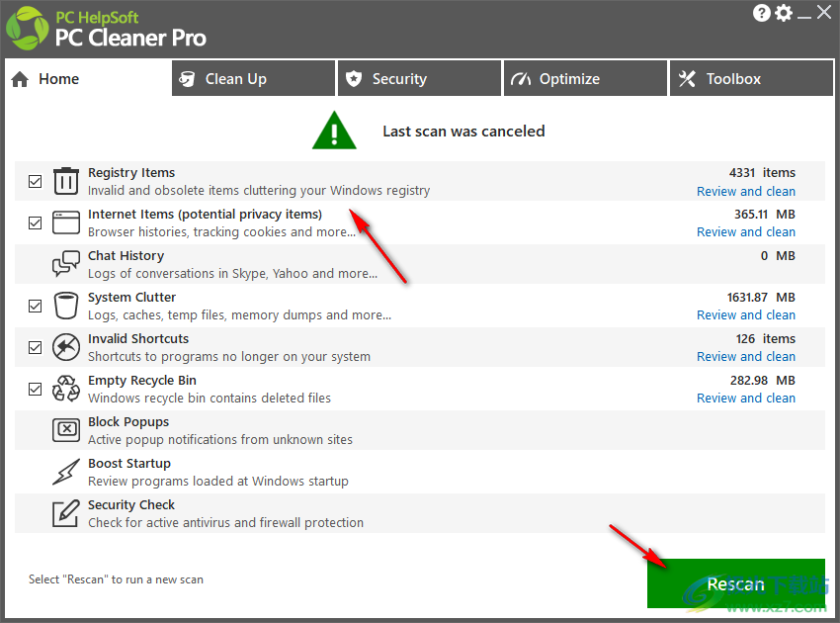840x623 pixels.
Task: Toggle the Internet Items checkbox
Action: [35, 222]
